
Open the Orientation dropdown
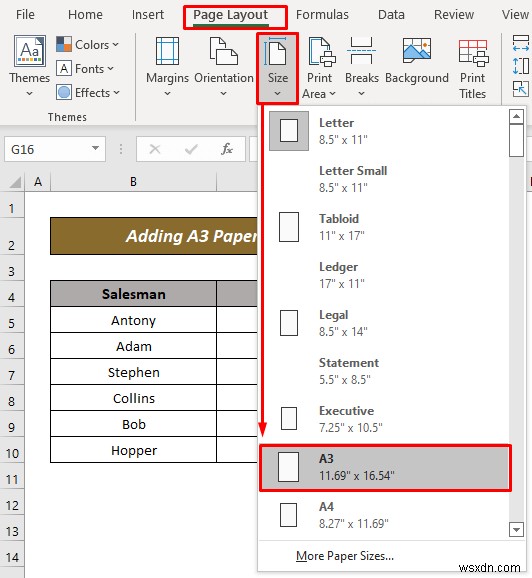click(x=223, y=66)
